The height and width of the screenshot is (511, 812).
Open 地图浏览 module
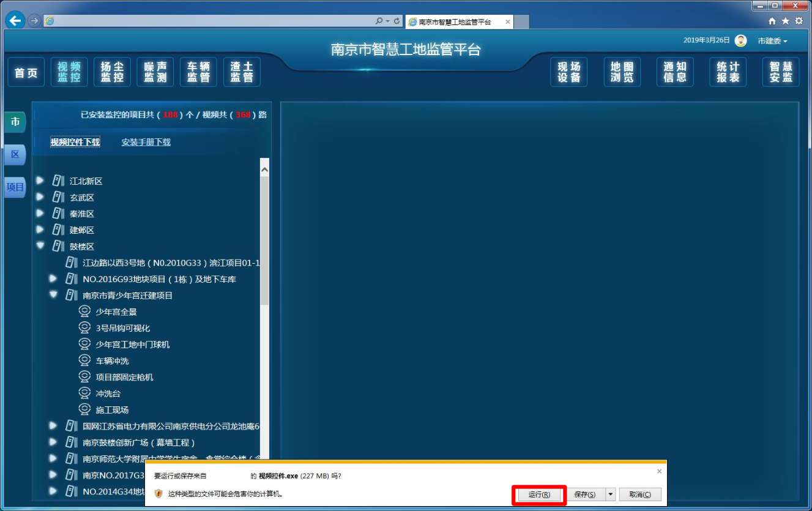click(622, 72)
